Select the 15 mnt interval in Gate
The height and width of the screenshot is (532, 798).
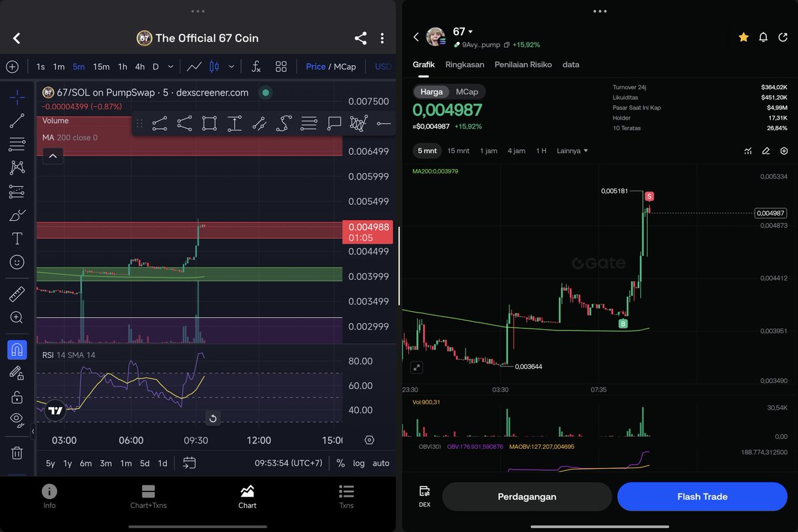pyautogui.click(x=458, y=151)
